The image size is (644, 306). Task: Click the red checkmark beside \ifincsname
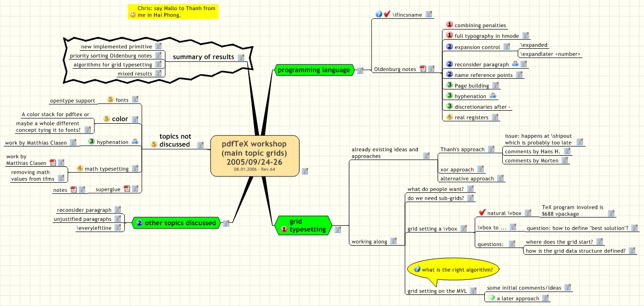(x=387, y=15)
